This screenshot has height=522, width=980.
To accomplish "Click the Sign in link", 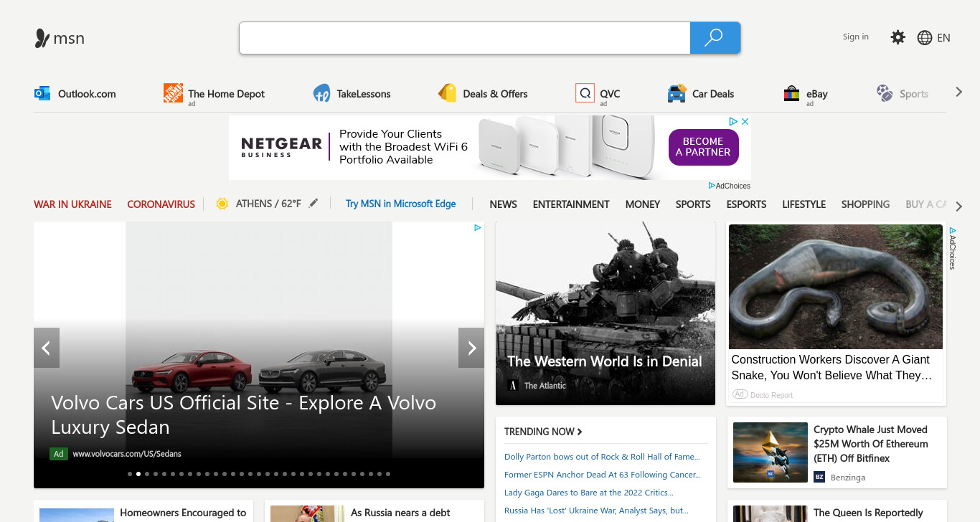I will 855,37.
